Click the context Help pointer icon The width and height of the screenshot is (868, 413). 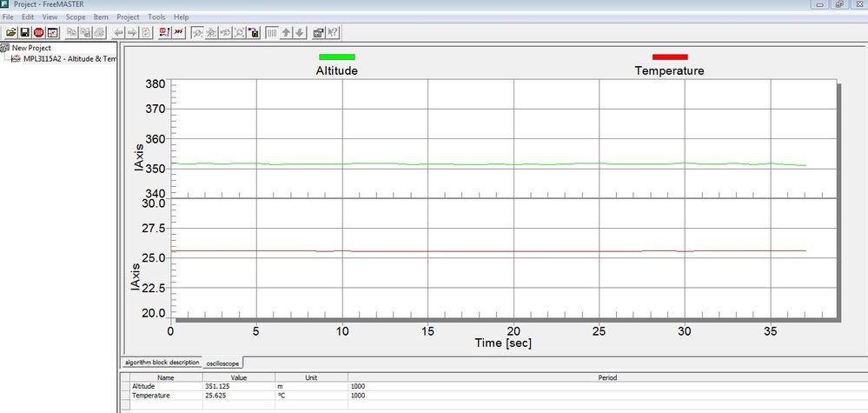(332, 33)
